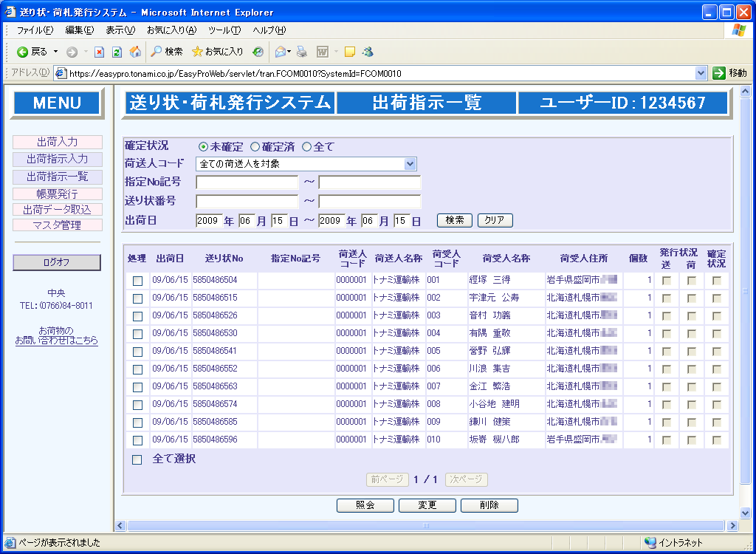
Task: Click the IE logo in the title bar
Action: tap(10, 12)
